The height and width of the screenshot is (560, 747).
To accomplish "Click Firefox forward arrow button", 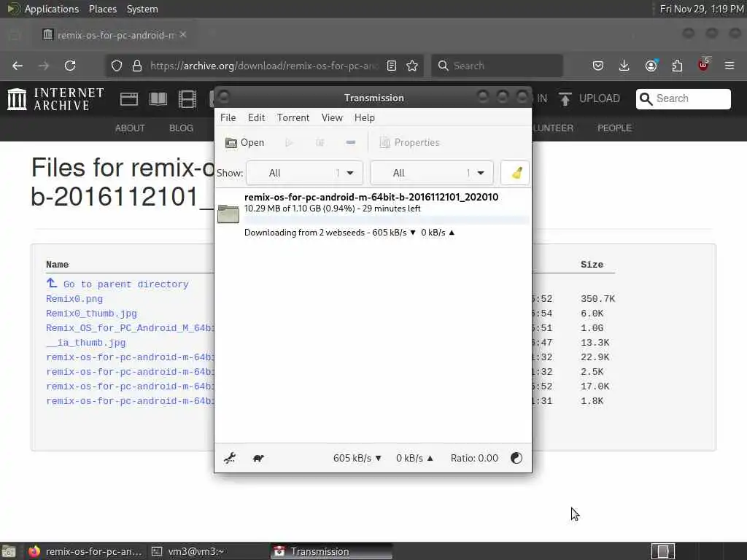I will (44, 66).
